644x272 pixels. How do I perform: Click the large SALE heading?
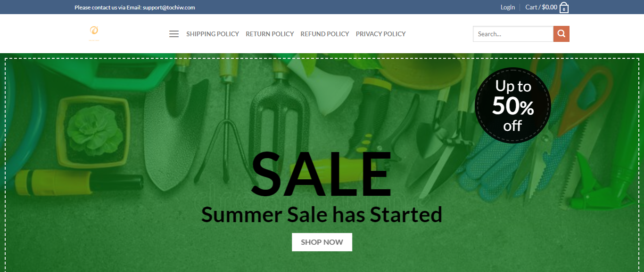322,174
